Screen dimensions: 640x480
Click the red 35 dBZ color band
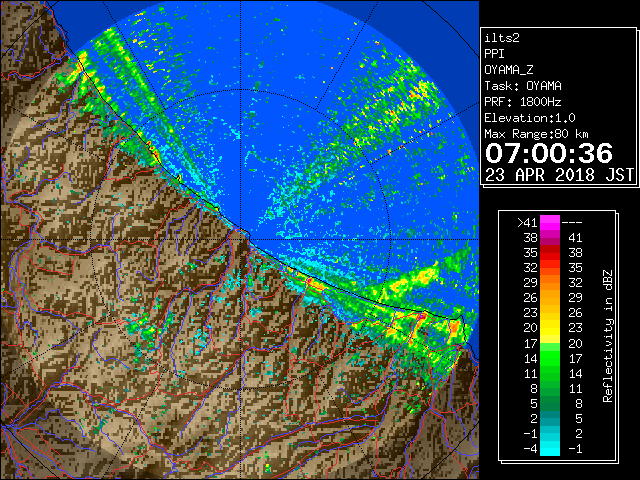(x=550, y=253)
